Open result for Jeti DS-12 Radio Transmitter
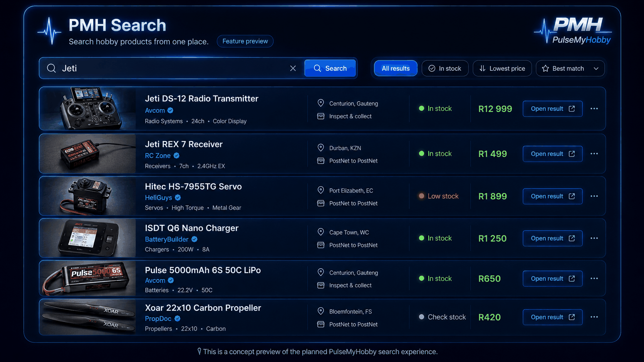 click(x=552, y=108)
